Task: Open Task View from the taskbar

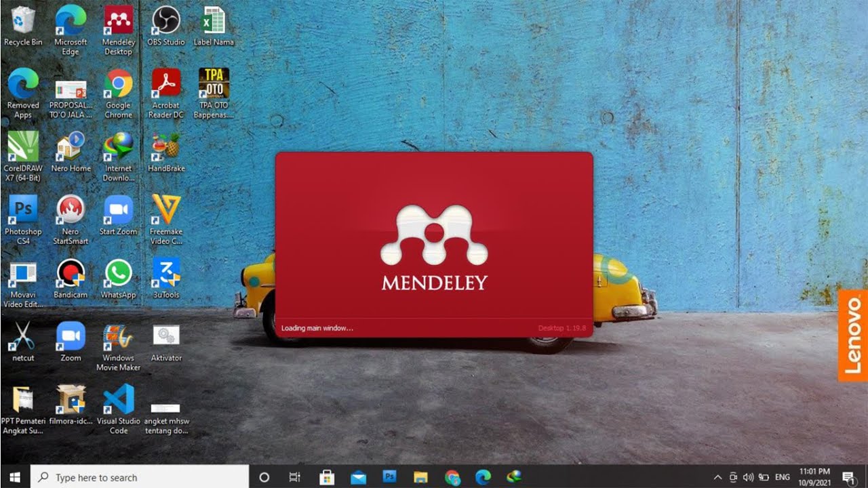Action: tap(294, 477)
